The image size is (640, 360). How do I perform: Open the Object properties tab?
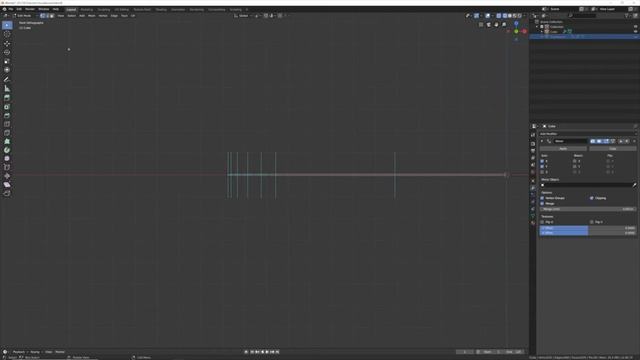point(533,180)
